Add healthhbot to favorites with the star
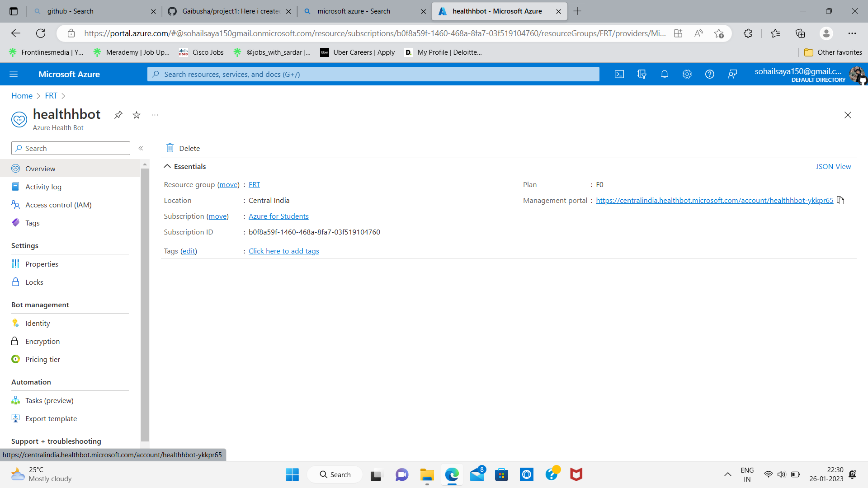The image size is (868, 488). pyautogui.click(x=136, y=115)
